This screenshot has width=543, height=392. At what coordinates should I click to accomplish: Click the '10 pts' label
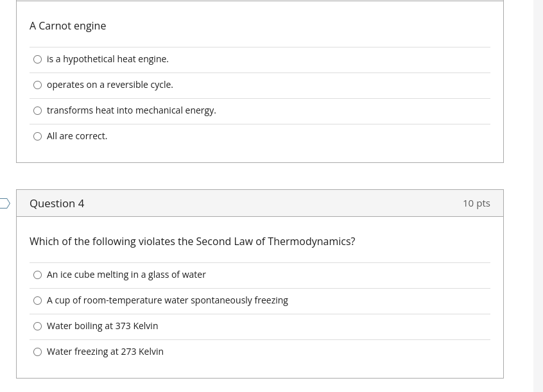476,203
